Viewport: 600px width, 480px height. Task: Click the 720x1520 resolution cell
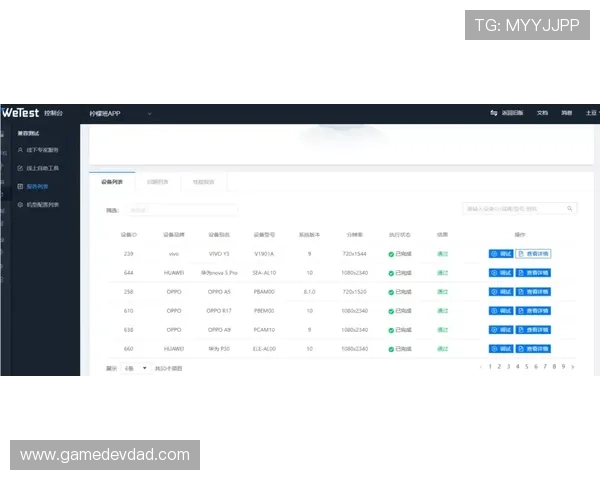tap(354, 292)
